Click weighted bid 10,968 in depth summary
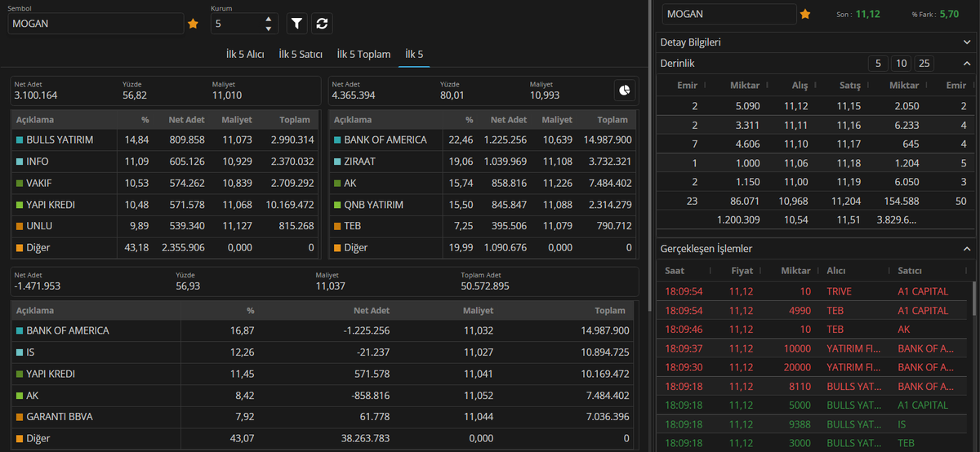Viewport: 980px width, 452px height. click(x=794, y=200)
